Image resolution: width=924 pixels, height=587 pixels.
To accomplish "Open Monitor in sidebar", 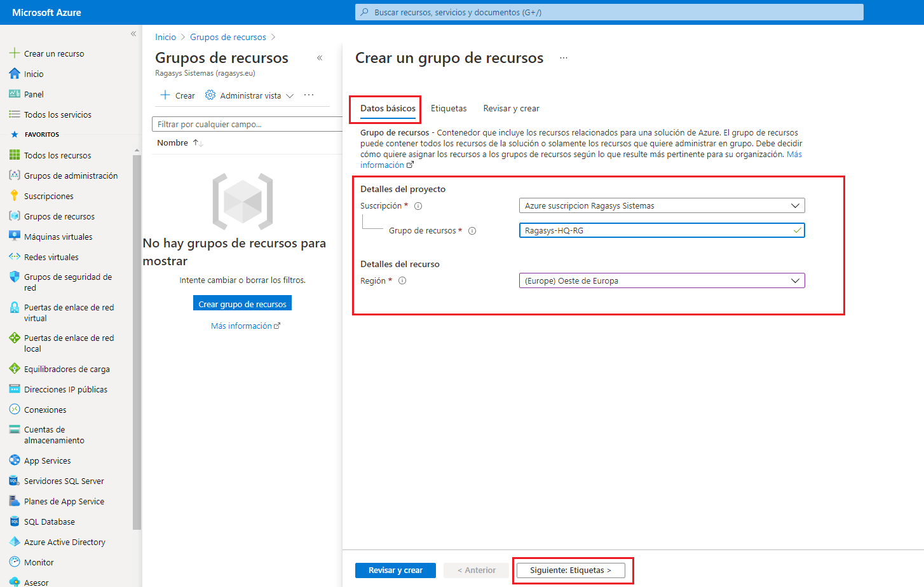I will 39,562.
